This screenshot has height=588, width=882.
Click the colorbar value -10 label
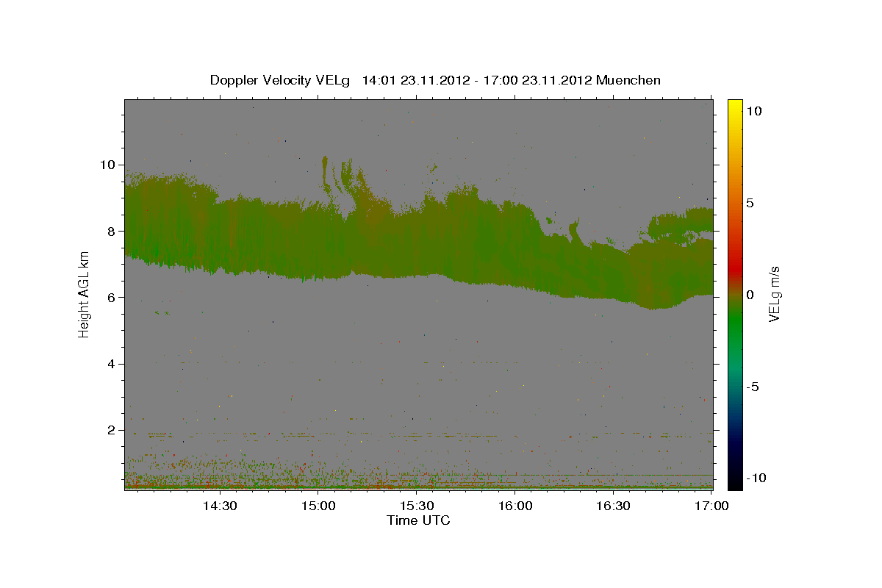click(755, 478)
